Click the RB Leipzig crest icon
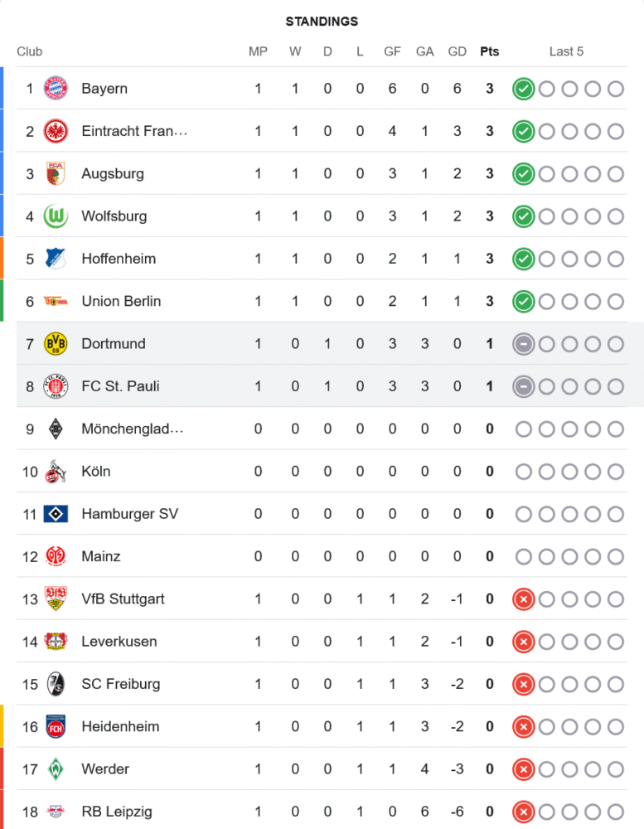The image size is (644, 829). coord(56,812)
